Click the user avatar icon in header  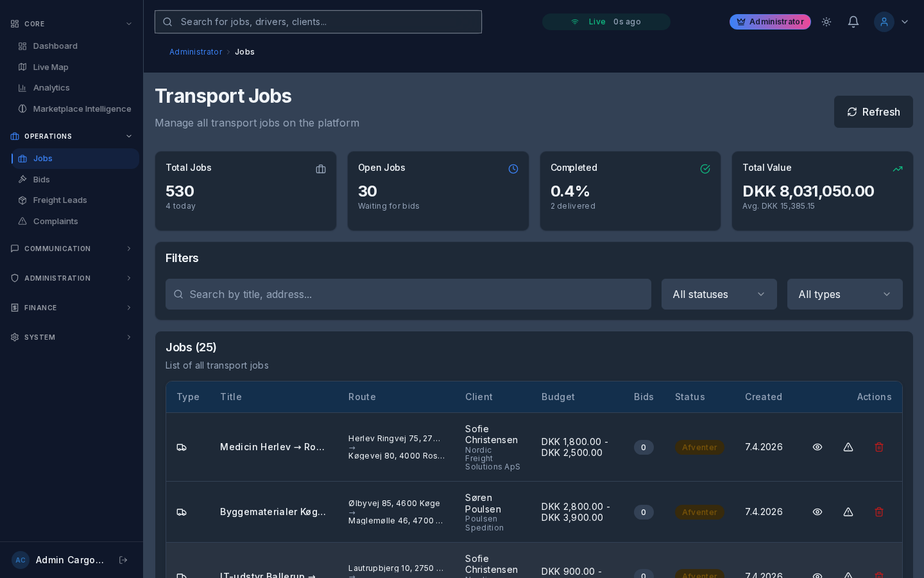click(x=884, y=22)
